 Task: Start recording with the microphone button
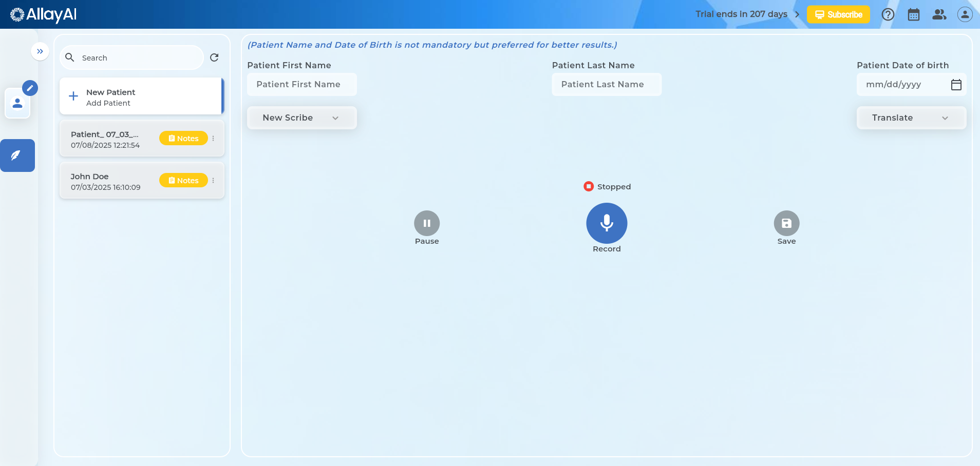[607, 223]
